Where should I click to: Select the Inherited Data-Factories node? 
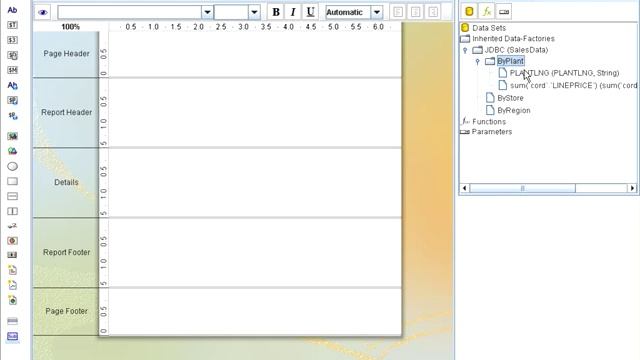point(513,39)
